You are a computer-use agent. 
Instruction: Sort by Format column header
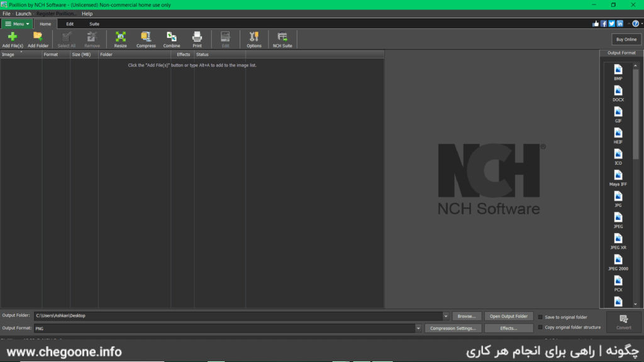click(55, 54)
